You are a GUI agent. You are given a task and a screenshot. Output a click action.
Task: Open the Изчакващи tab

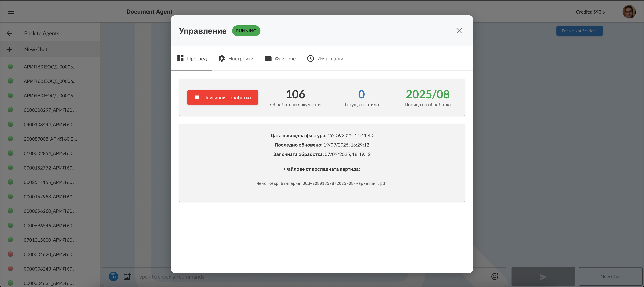(x=325, y=59)
